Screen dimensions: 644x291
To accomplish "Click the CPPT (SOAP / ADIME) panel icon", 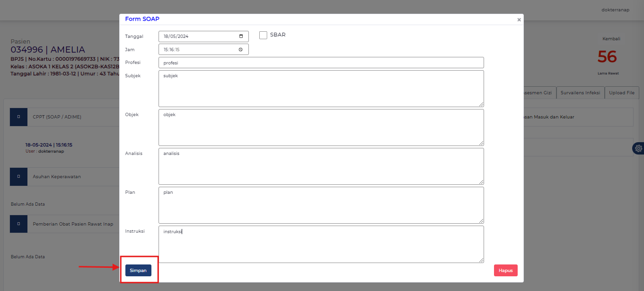I will coord(18,117).
